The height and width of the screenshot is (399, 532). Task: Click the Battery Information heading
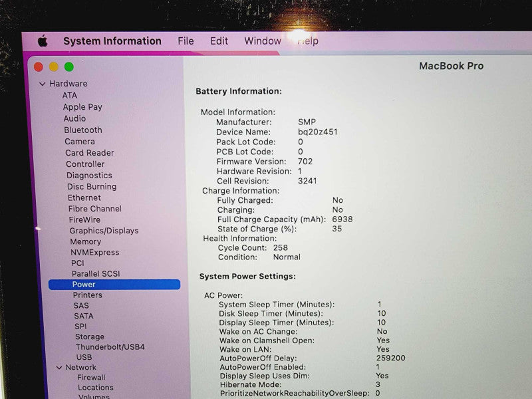tap(239, 91)
